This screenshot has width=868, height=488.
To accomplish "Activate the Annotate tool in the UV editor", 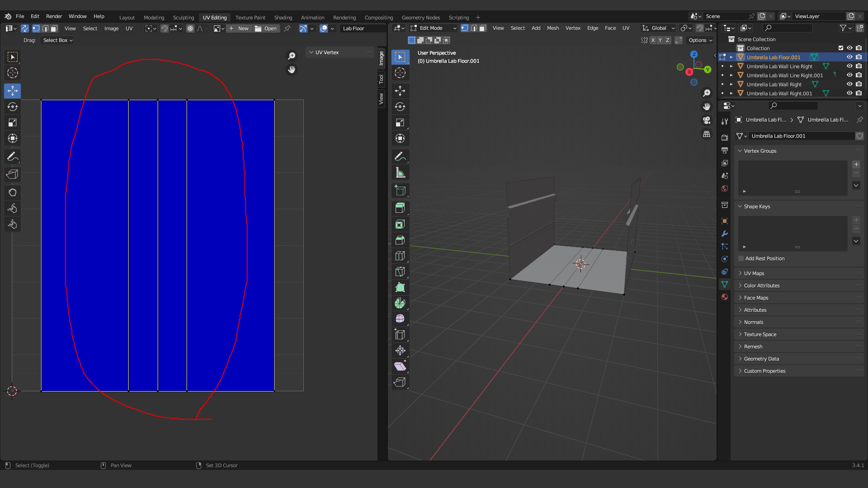I will click(x=12, y=156).
